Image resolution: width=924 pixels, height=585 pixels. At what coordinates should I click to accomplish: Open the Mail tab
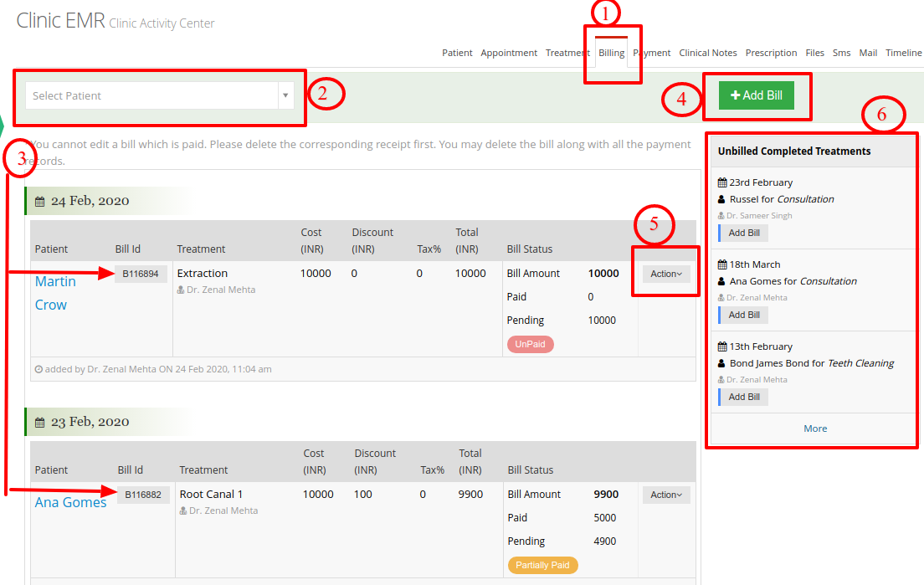[868, 53]
